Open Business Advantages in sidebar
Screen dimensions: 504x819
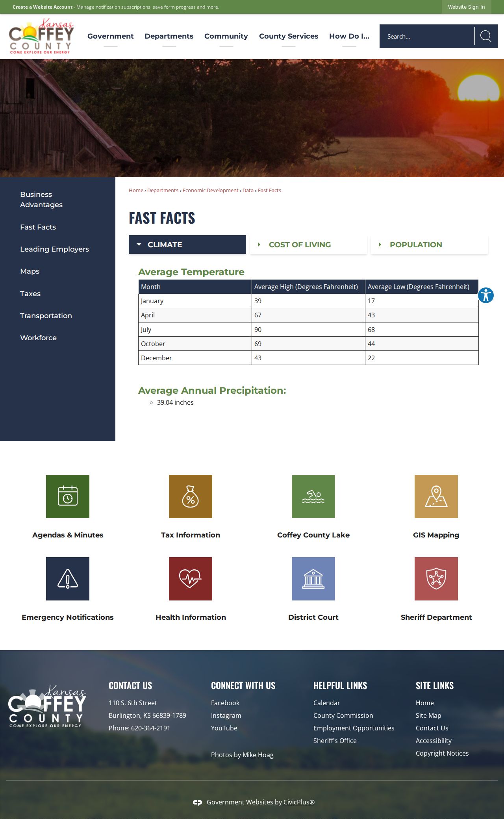pyautogui.click(x=41, y=200)
